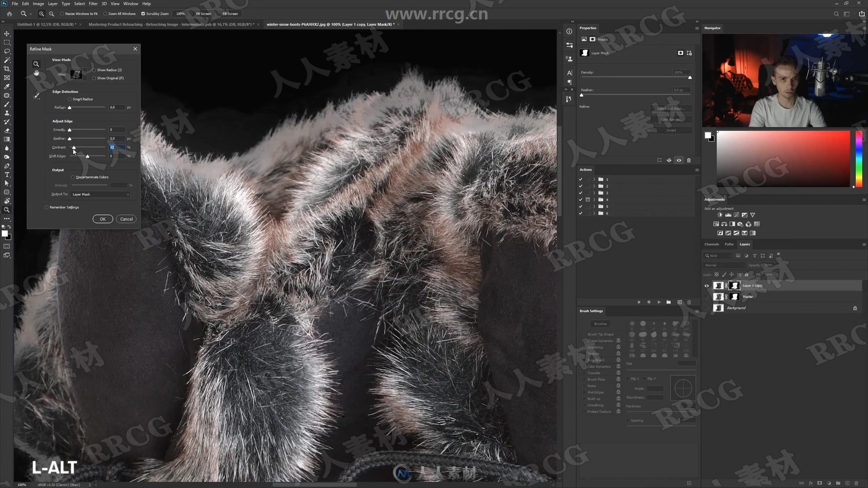Screen dimensions: 868x488
Task: Click delete mask trash icon in Properties
Action: coord(689,160)
